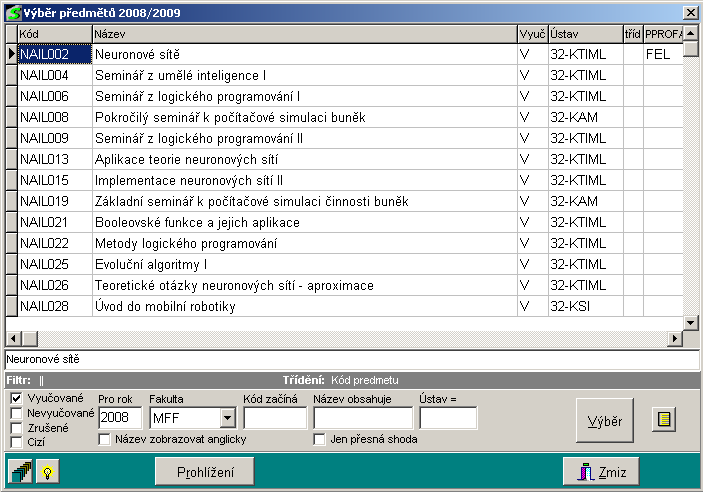703x492 pixels.
Task: Click the yellow notes icon beside Výběr
Action: coord(661,420)
